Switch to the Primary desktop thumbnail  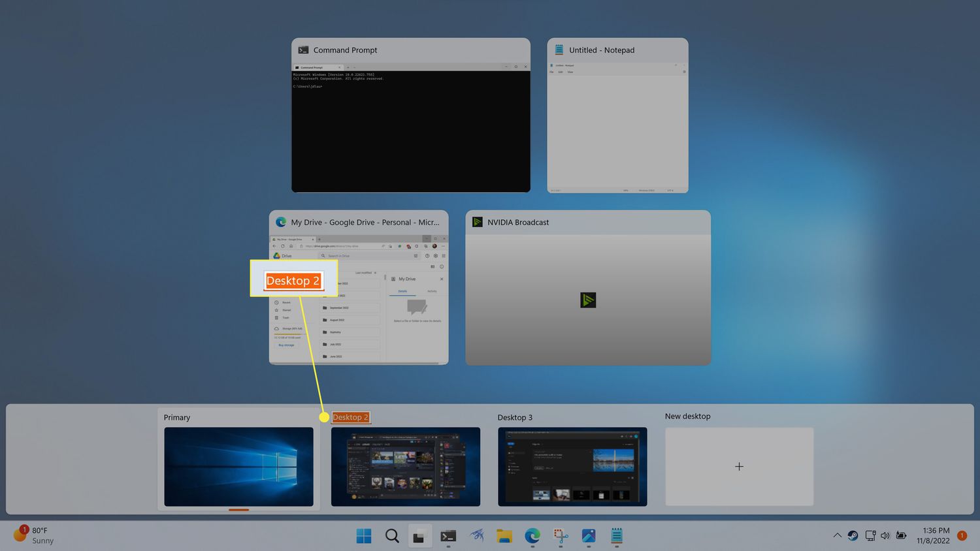(x=238, y=466)
